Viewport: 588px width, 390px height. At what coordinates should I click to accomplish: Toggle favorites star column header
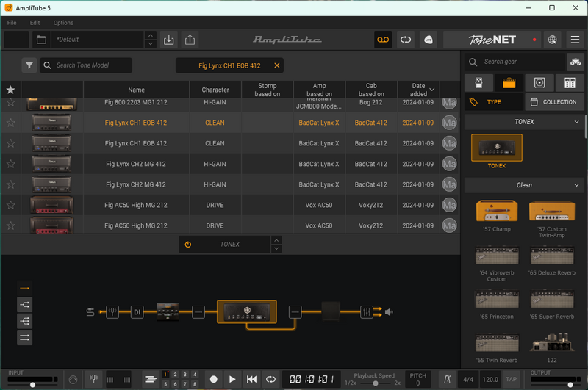pos(10,90)
